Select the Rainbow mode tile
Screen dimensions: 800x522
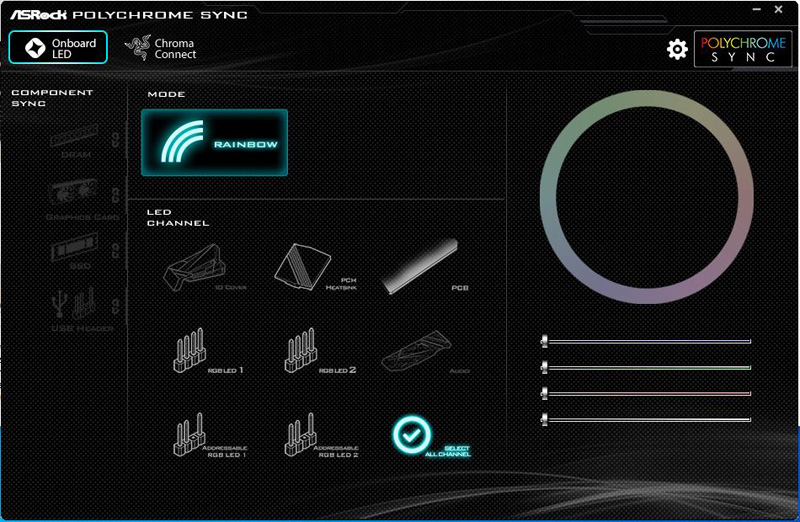point(214,142)
